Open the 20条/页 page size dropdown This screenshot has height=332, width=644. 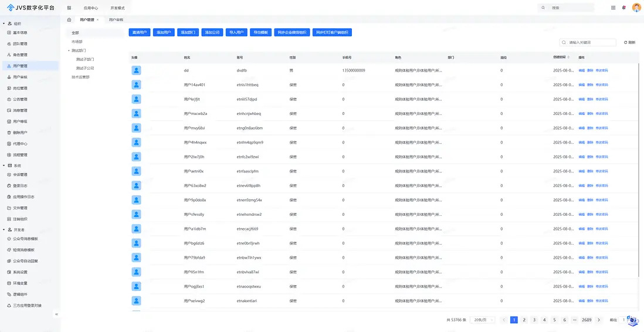click(483, 320)
